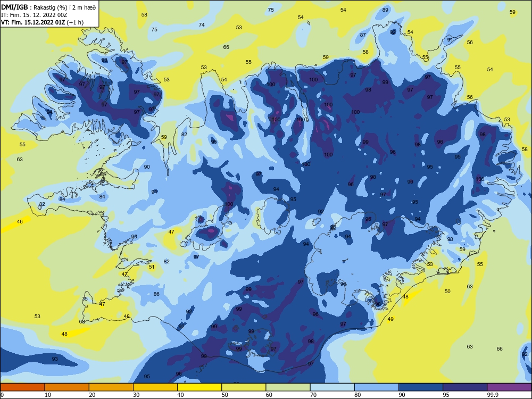Click the purple above-99.9 legend swatch

coord(509,387)
